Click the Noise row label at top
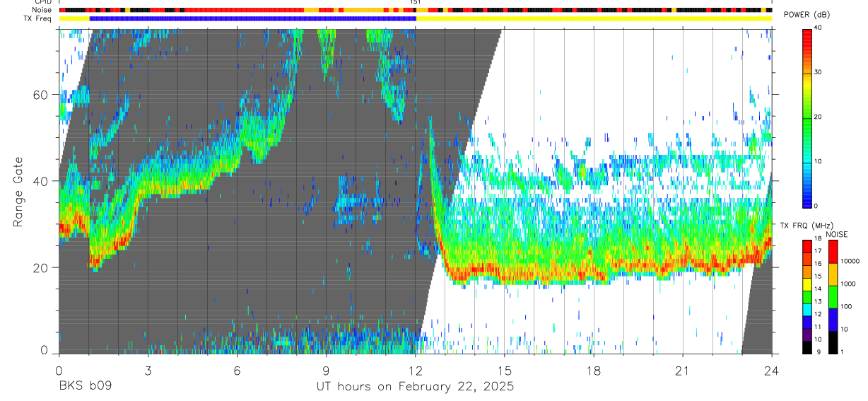Image resolution: width=868 pixels, height=401 pixels. click(42, 11)
